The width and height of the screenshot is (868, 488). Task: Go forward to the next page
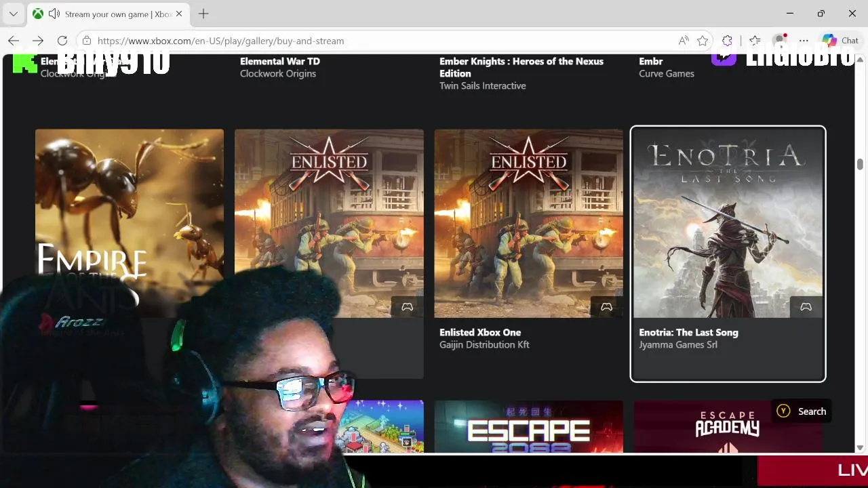click(38, 41)
